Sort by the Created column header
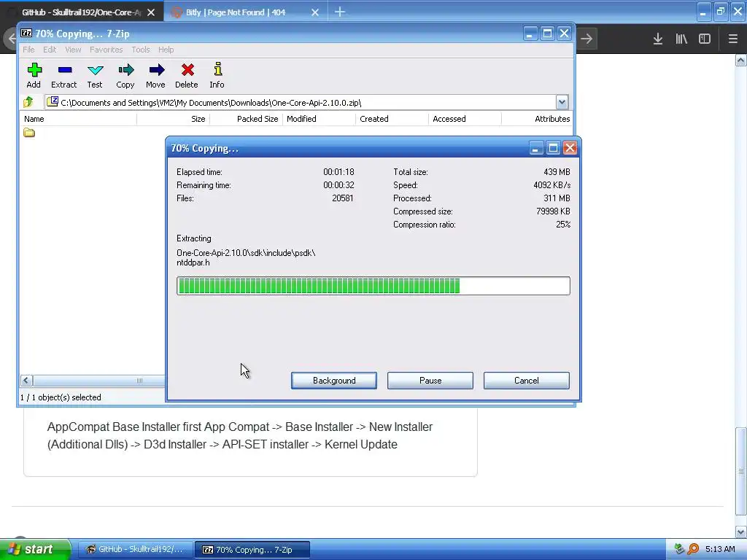 [x=392, y=119]
